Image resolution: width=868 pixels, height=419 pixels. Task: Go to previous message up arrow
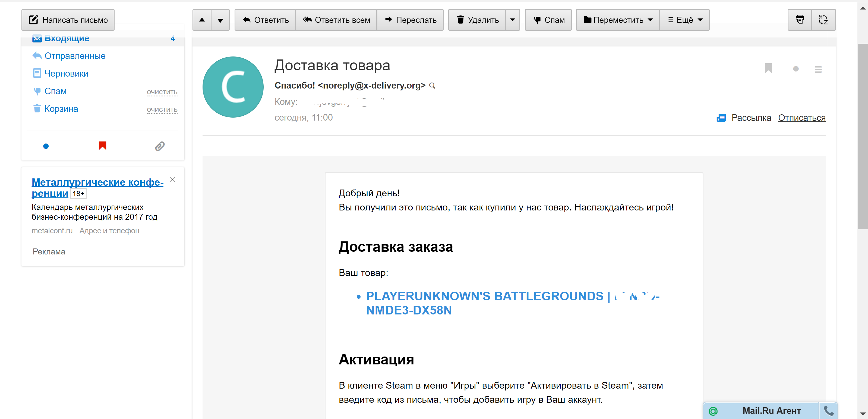tap(202, 20)
